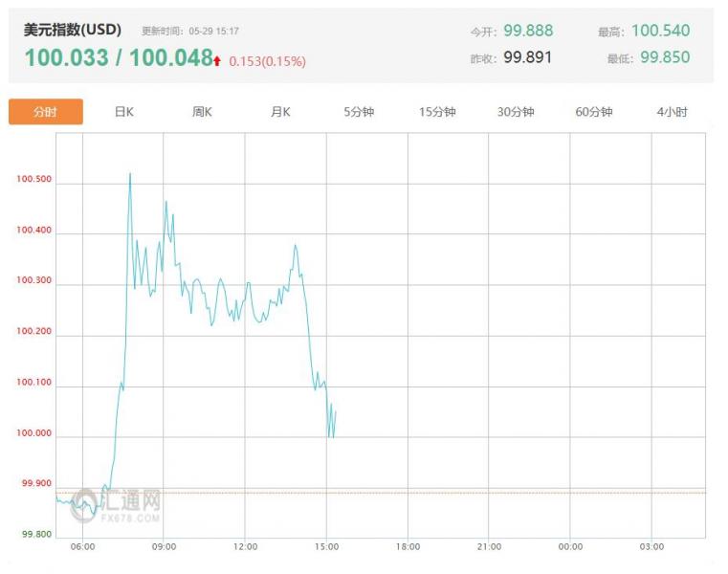Screen dimensions: 728x574
Task: Click the 昨收 value 99.891
Action: pos(528,57)
